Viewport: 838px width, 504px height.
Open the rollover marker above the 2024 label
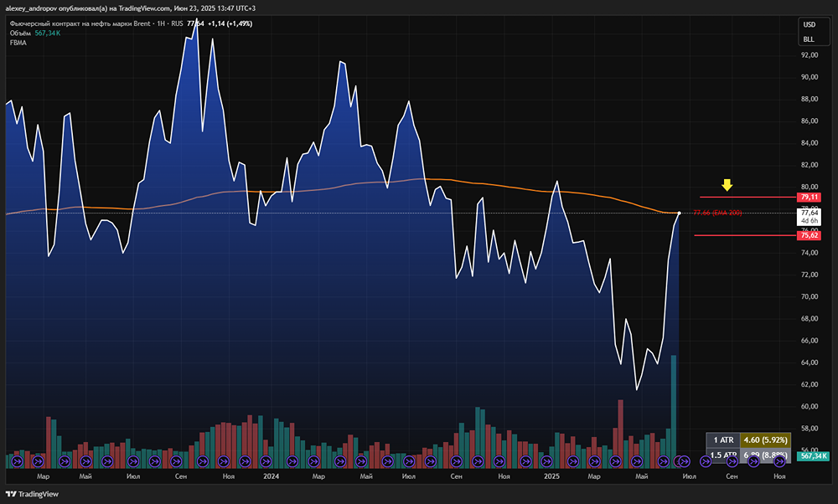266,460
